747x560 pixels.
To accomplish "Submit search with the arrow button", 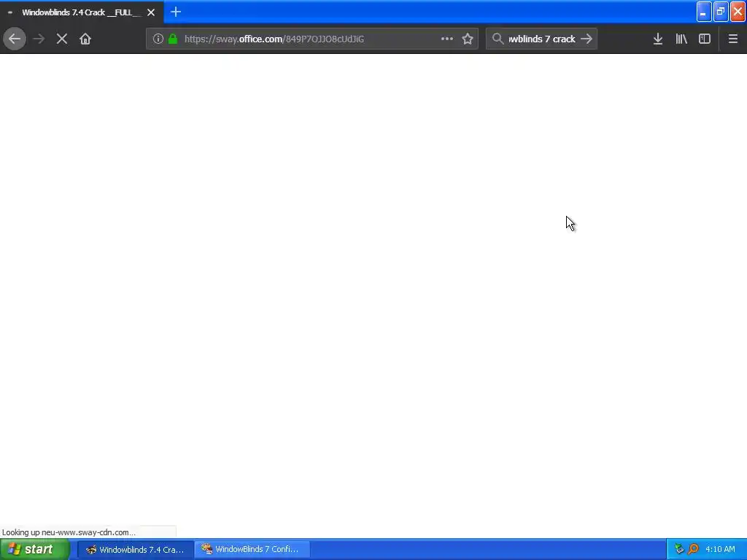I will (x=587, y=39).
